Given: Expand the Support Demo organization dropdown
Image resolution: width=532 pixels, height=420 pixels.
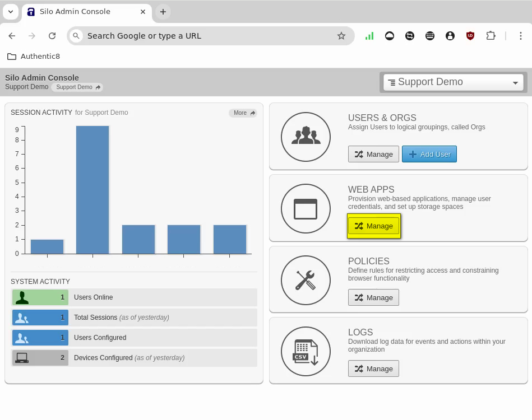Looking at the screenshot, I should (x=454, y=82).
